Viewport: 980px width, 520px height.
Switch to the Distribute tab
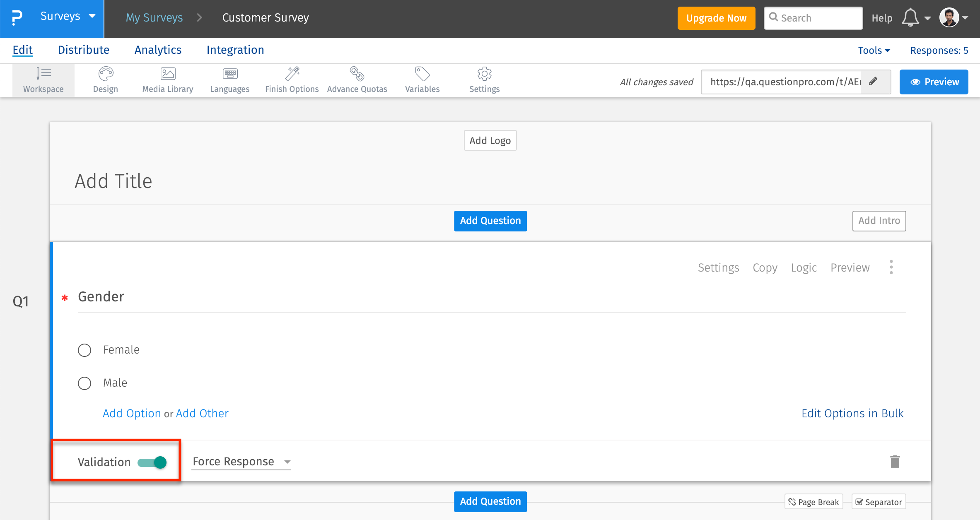(84, 50)
